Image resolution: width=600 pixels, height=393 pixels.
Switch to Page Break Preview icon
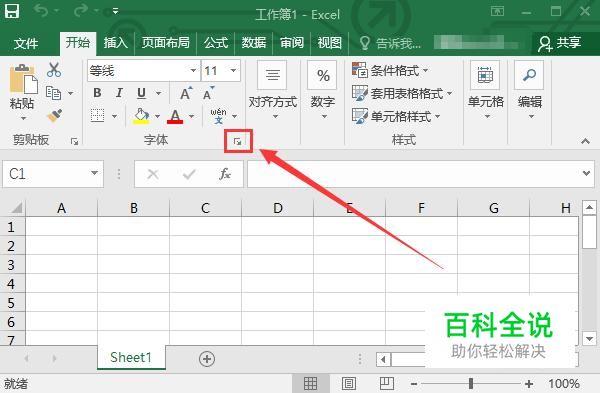click(x=386, y=383)
